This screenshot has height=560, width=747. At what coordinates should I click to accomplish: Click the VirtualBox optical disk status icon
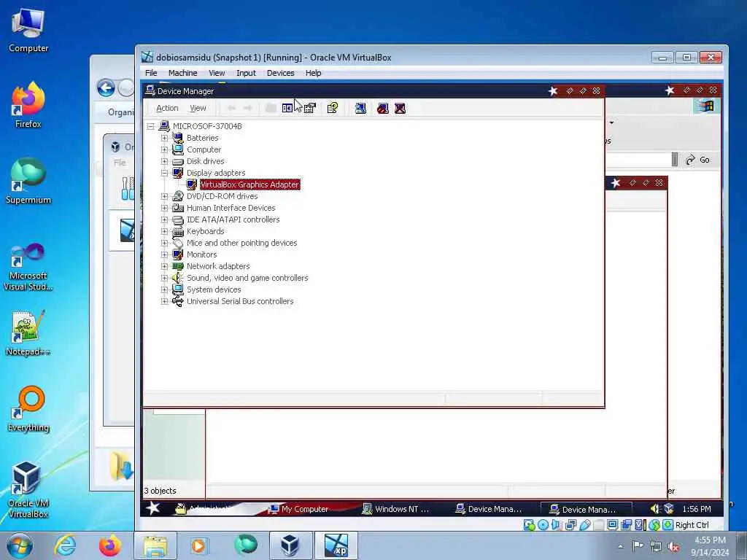[x=543, y=525]
